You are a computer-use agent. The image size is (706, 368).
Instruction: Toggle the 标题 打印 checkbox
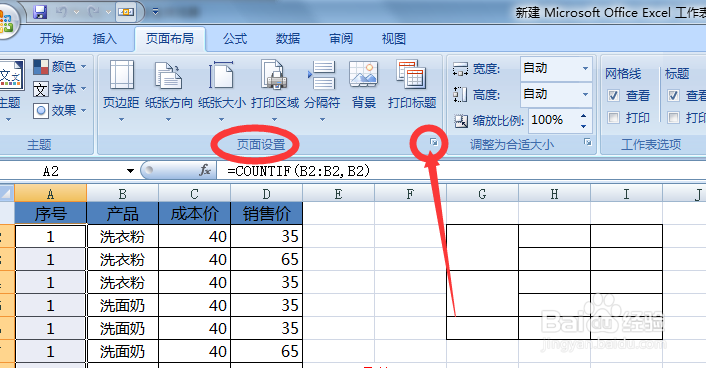(x=673, y=118)
